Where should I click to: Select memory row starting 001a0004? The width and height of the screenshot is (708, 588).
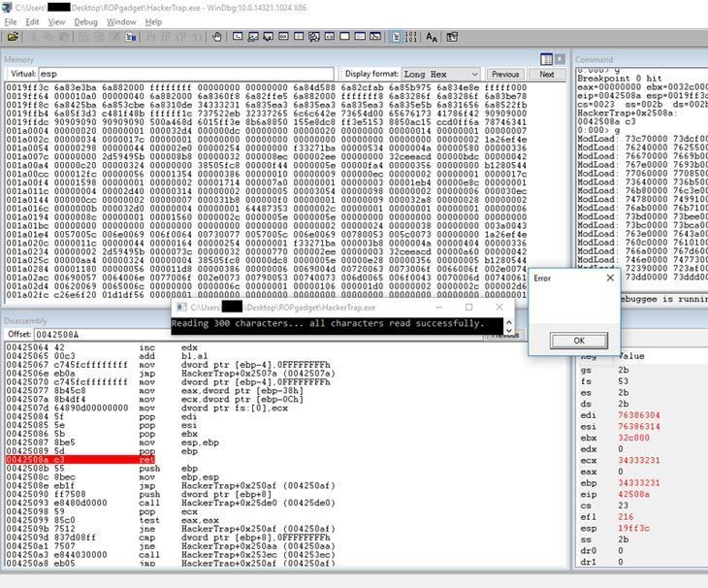pos(267,131)
